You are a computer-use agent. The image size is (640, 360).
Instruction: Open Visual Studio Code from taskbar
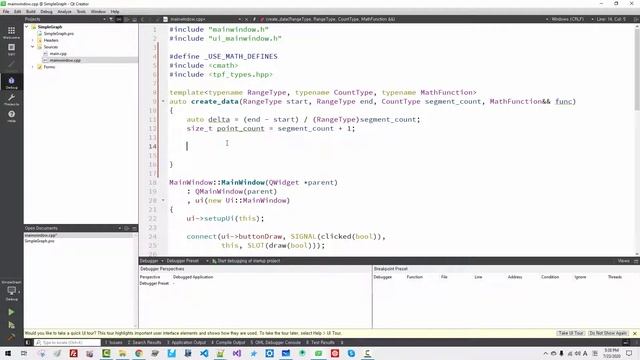pyautogui.click(x=204, y=353)
